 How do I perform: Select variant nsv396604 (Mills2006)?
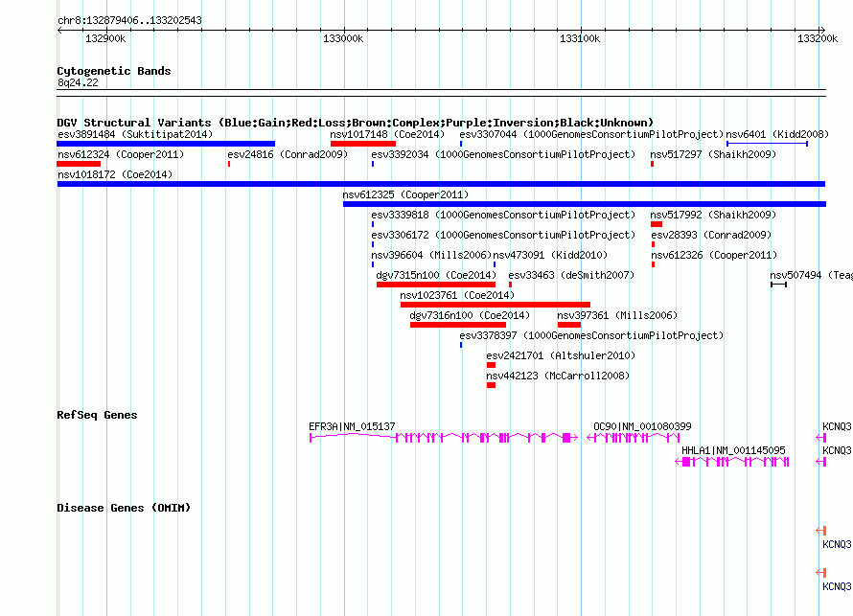pyautogui.click(x=431, y=255)
